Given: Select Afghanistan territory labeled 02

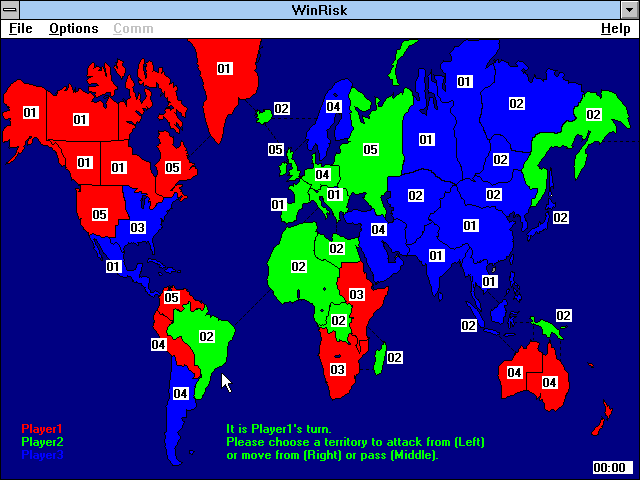Looking at the screenshot, I should 416,196.
